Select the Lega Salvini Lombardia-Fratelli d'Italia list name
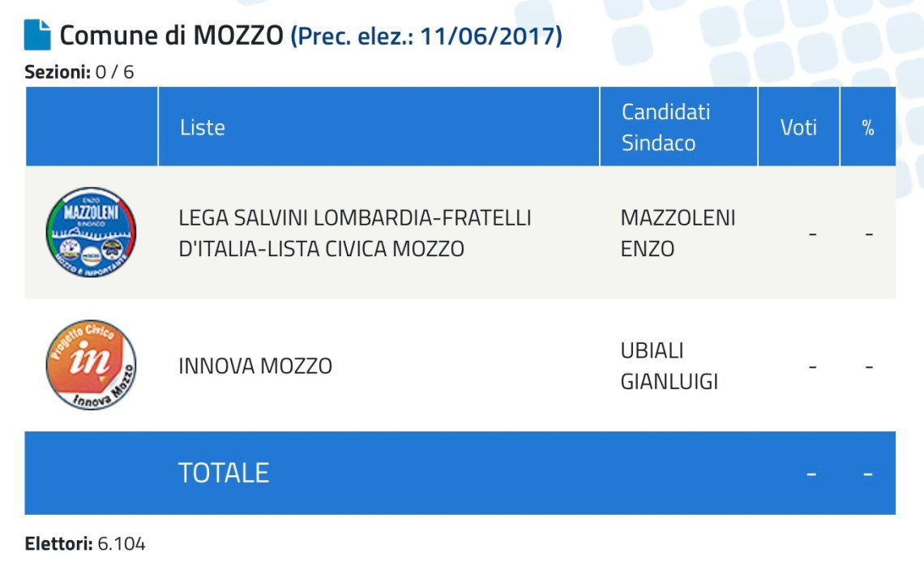Image resolution: width=924 pixels, height=579 pixels. 355,233
